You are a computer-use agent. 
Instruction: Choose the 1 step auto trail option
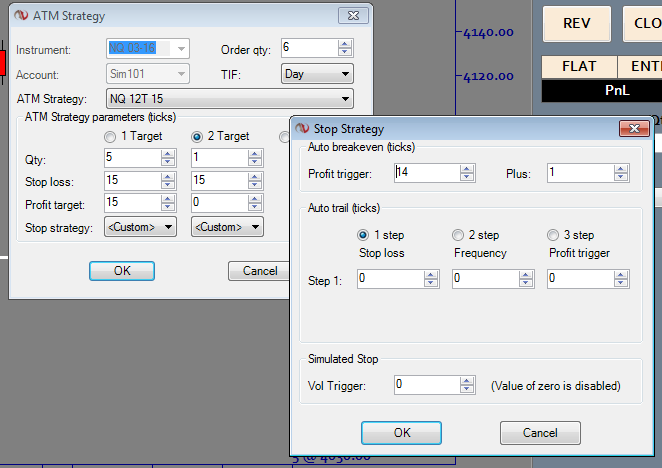363,235
